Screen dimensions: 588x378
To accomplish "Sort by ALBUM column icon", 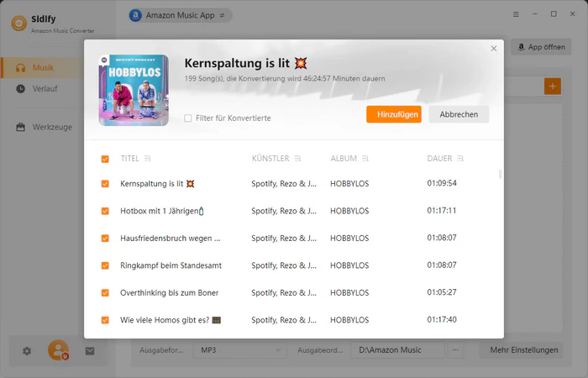I will (x=365, y=159).
